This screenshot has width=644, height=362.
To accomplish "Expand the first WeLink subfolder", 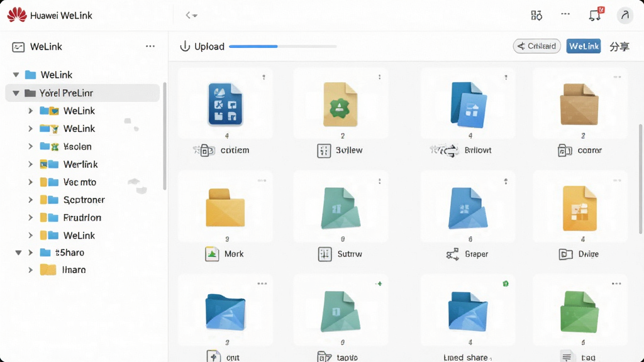I will [30, 111].
